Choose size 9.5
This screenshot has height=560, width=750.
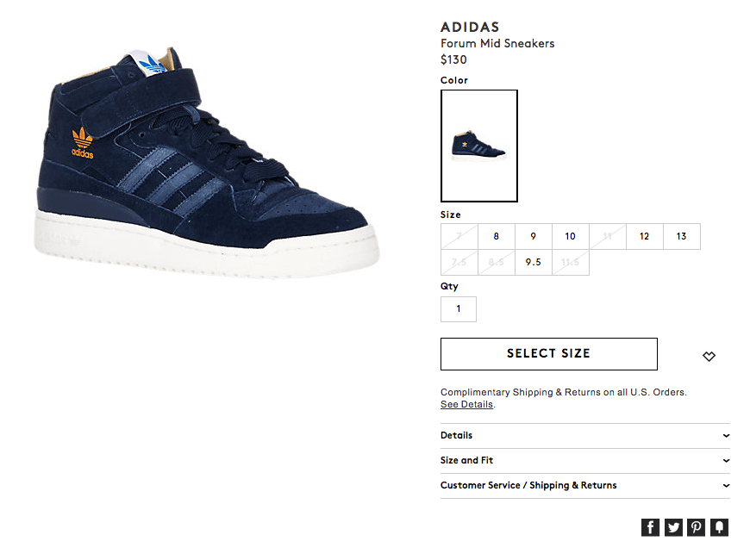(x=534, y=262)
